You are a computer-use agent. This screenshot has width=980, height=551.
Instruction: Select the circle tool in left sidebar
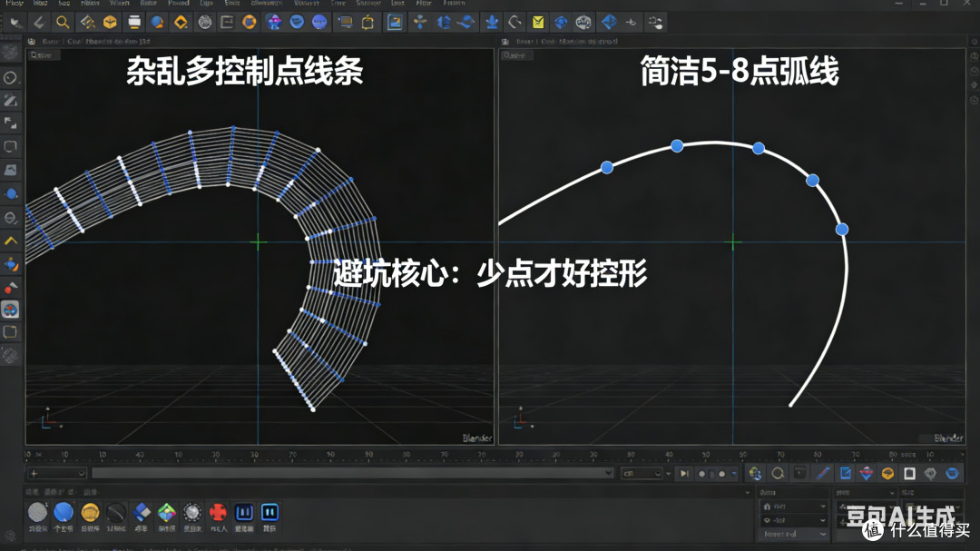[x=10, y=77]
